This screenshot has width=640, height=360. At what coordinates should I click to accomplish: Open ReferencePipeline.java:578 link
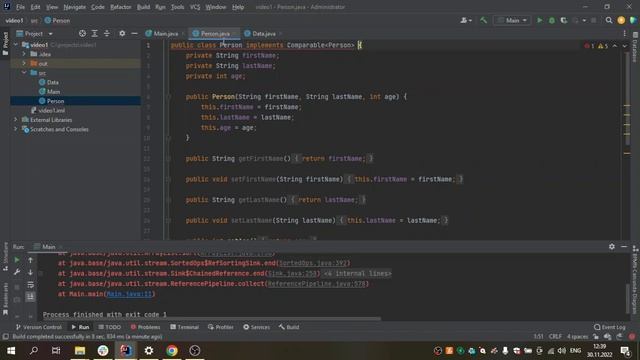[316, 284]
